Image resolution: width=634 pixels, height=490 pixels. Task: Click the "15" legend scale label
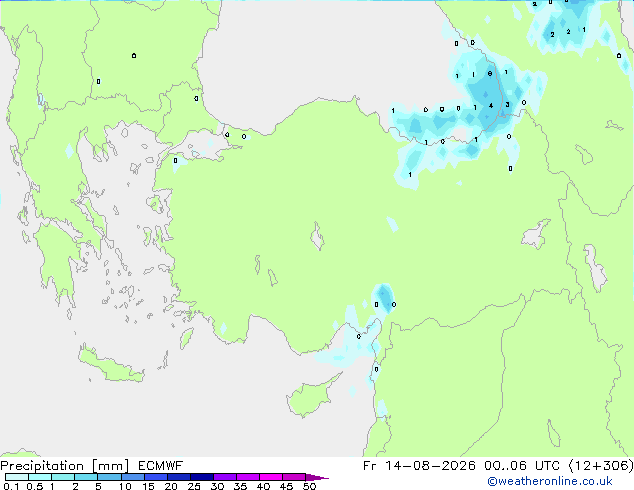pyautogui.click(x=148, y=486)
